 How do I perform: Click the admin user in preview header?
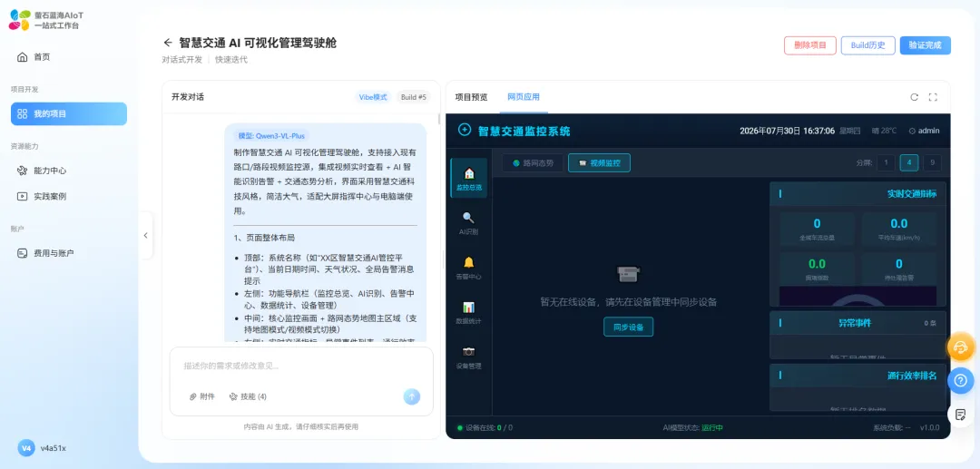click(x=925, y=131)
